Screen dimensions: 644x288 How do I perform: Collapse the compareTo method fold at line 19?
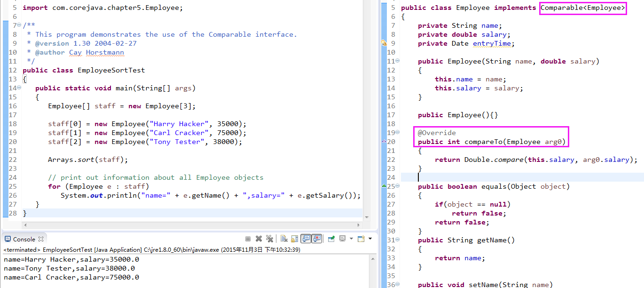point(398,133)
